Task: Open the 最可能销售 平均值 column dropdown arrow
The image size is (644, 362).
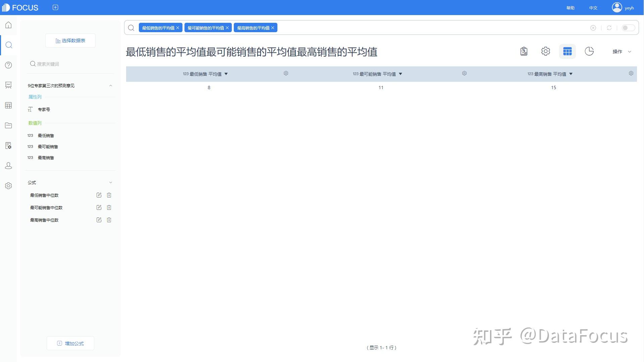Action: click(x=400, y=74)
